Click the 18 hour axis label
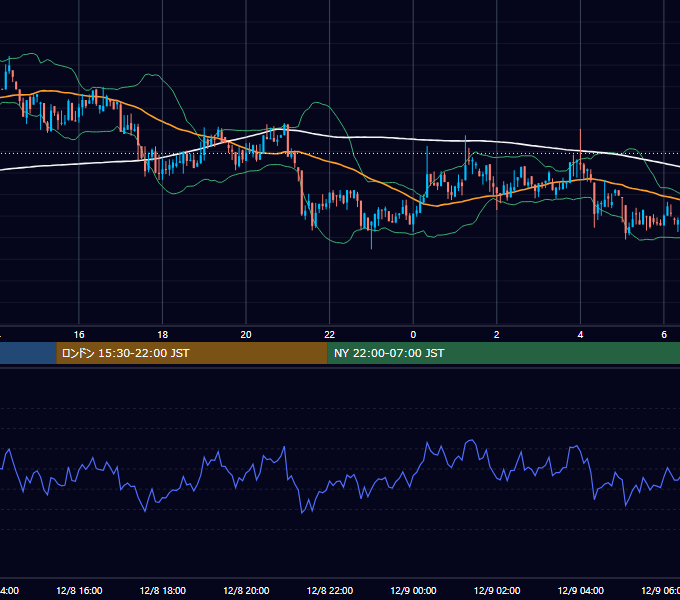 point(163,335)
